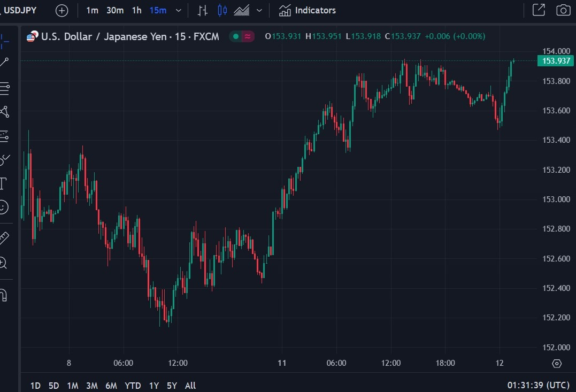Select the ruler measure tool

point(4,239)
